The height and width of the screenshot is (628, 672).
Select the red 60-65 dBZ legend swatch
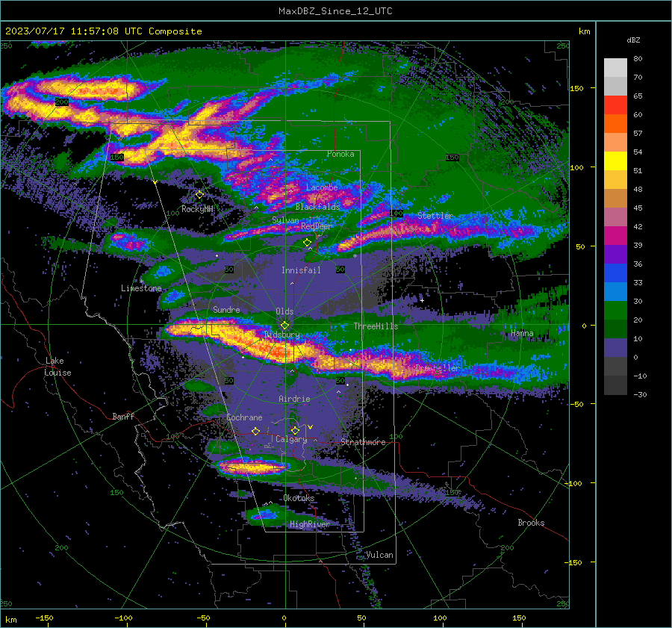615,105
